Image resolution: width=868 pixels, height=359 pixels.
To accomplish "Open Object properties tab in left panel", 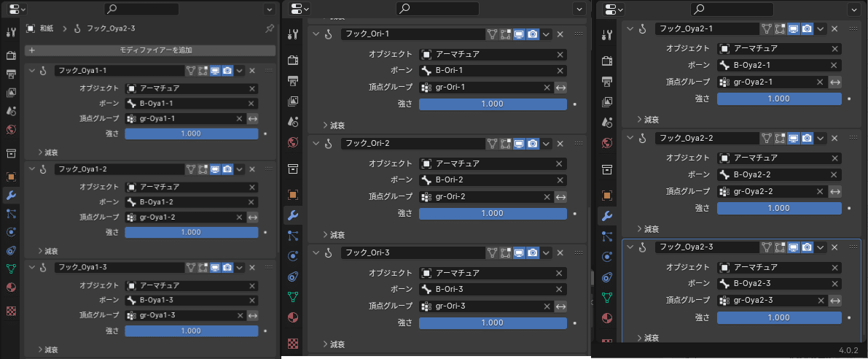I will click(x=11, y=177).
